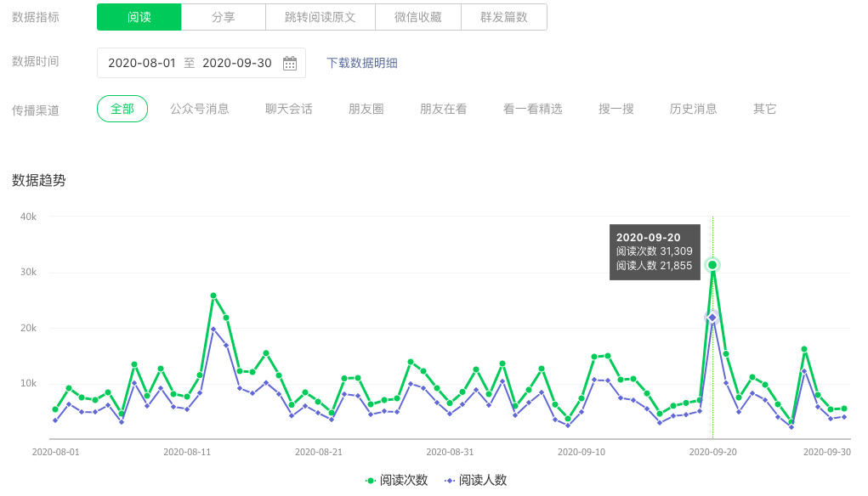Switch to the 群发篇数 tab
Image resolution: width=868 pixels, height=496 pixels.
504,17
